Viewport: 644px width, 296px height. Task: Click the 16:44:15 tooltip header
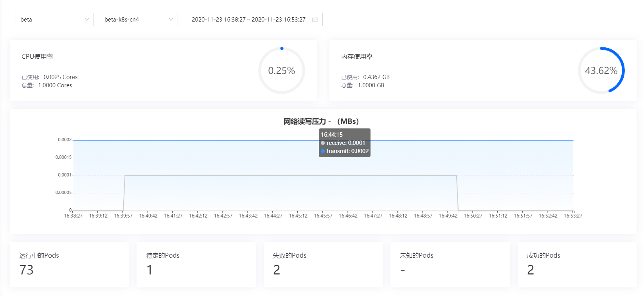pos(332,135)
